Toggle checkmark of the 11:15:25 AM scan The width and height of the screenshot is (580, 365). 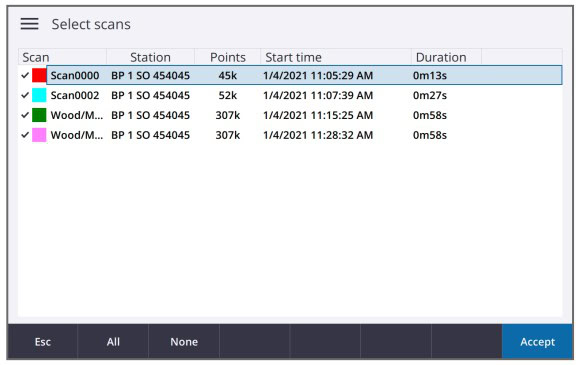tap(25, 115)
